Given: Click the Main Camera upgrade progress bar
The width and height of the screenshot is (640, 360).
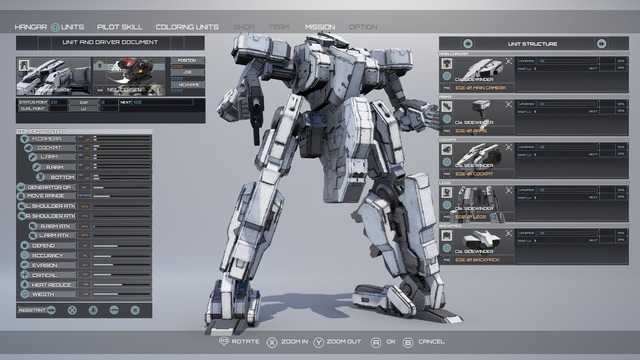Looking at the screenshot, I should point(567,61).
